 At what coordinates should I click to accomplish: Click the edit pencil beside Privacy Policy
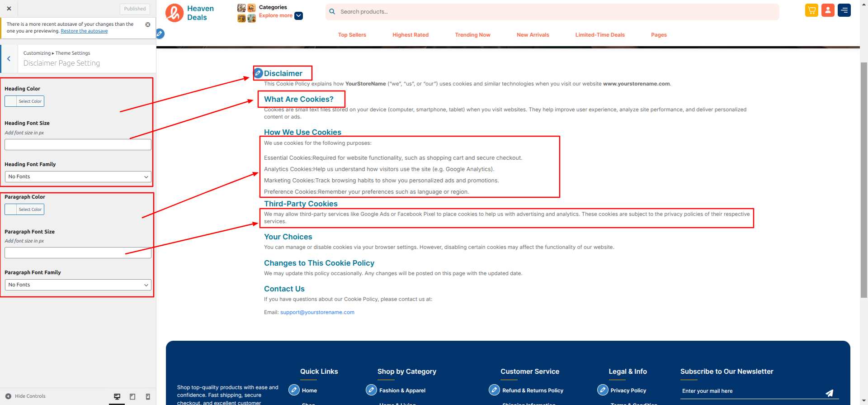(603, 390)
